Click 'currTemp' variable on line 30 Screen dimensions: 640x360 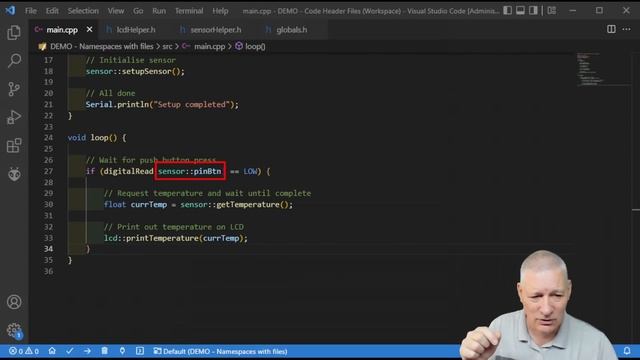(149, 204)
